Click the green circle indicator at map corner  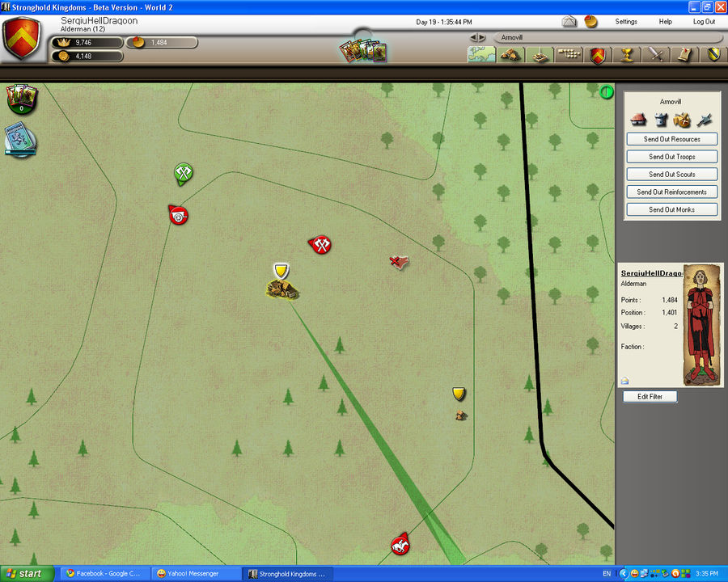(607, 92)
